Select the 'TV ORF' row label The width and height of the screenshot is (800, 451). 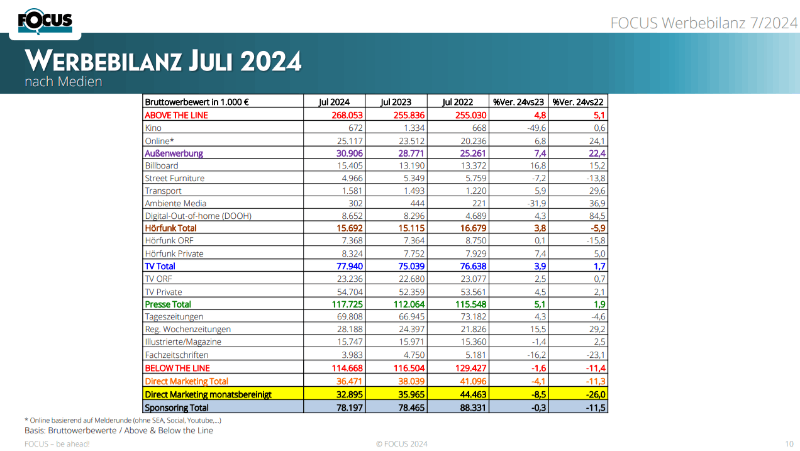(x=159, y=279)
